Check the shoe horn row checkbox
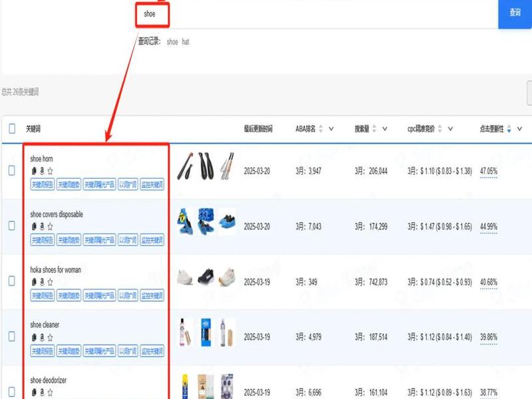This screenshot has width=532, height=399. (x=12, y=170)
